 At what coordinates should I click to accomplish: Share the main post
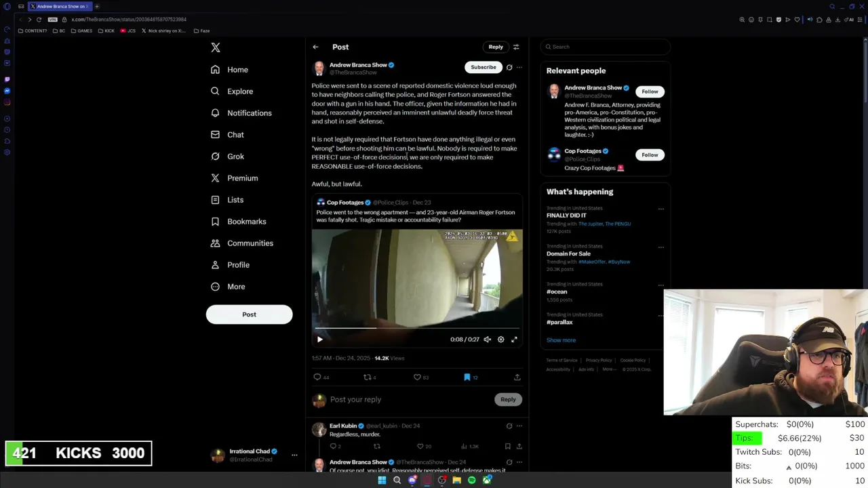[x=517, y=377]
